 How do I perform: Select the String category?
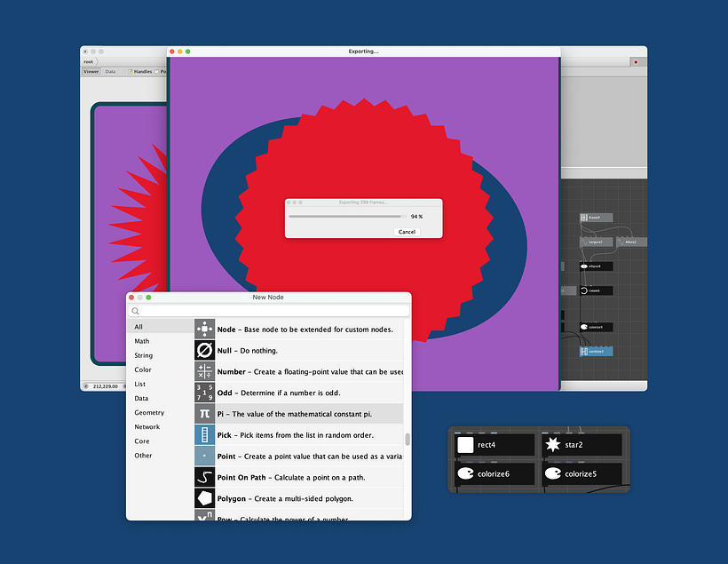(161, 355)
